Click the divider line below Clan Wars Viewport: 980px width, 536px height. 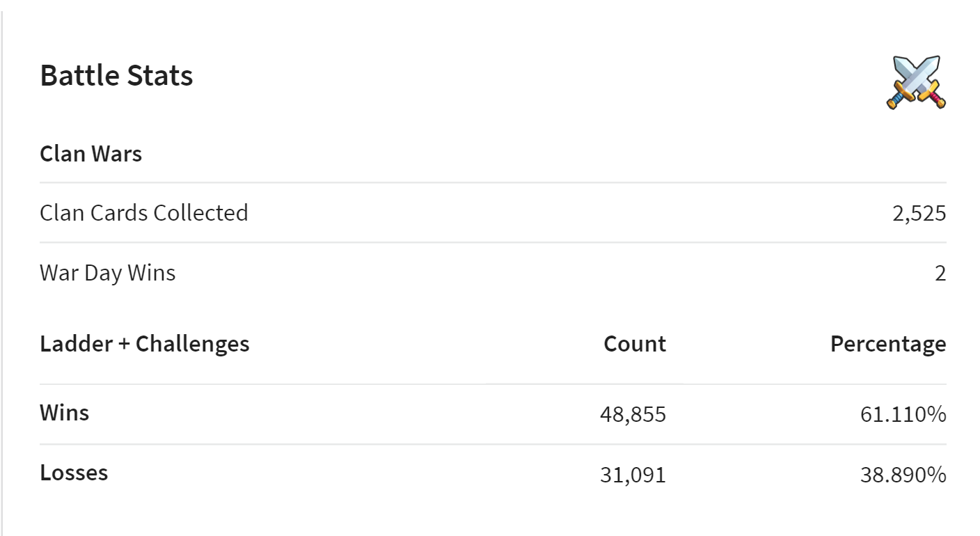click(493, 182)
